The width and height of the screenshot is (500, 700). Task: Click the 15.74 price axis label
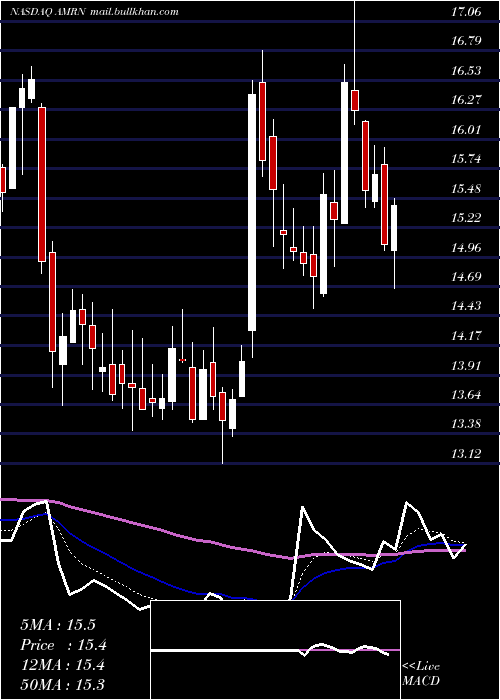(466, 159)
